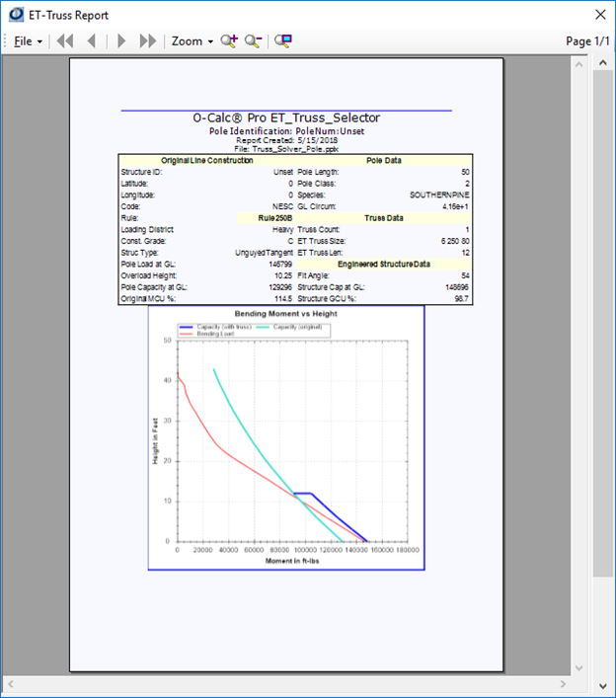Click the Rule 250B value

pyautogui.click(x=275, y=218)
